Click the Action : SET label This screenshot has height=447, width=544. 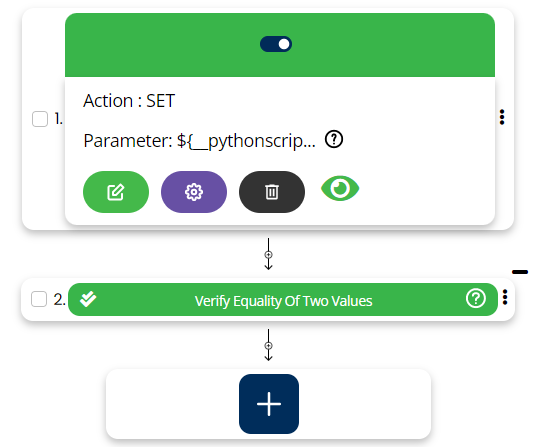coord(129,101)
